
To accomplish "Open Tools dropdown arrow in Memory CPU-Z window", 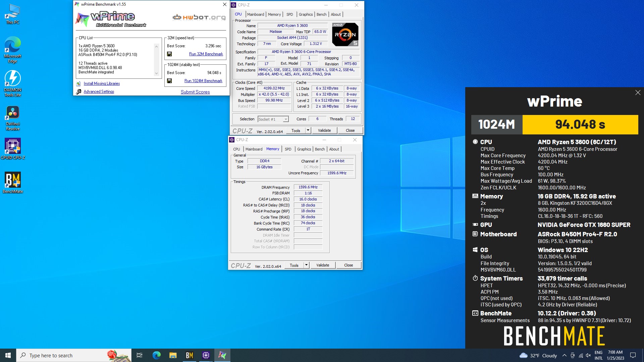I will (x=306, y=265).
